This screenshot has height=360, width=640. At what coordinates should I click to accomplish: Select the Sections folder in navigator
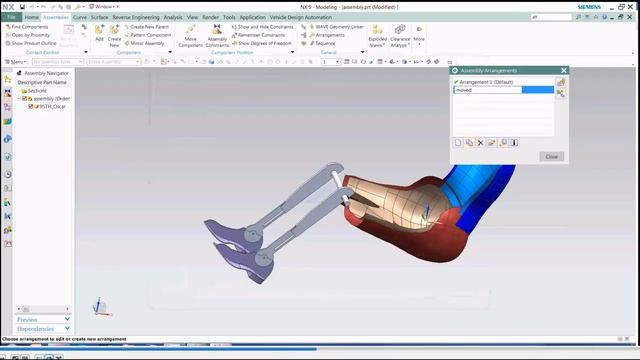pyautogui.click(x=37, y=91)
